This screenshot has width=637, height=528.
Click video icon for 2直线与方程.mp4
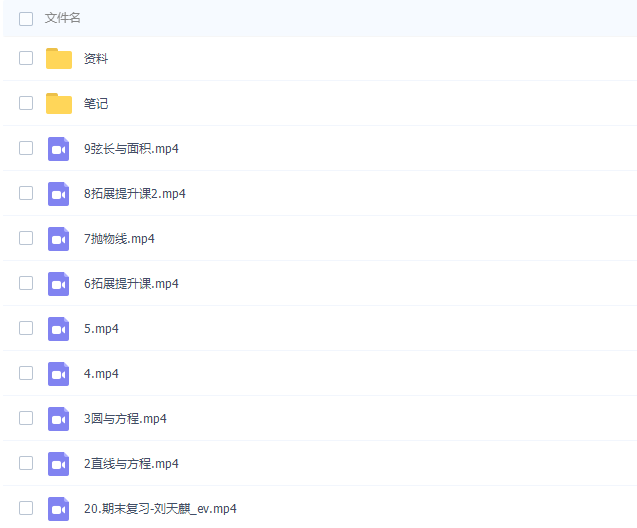coord(59,464)
